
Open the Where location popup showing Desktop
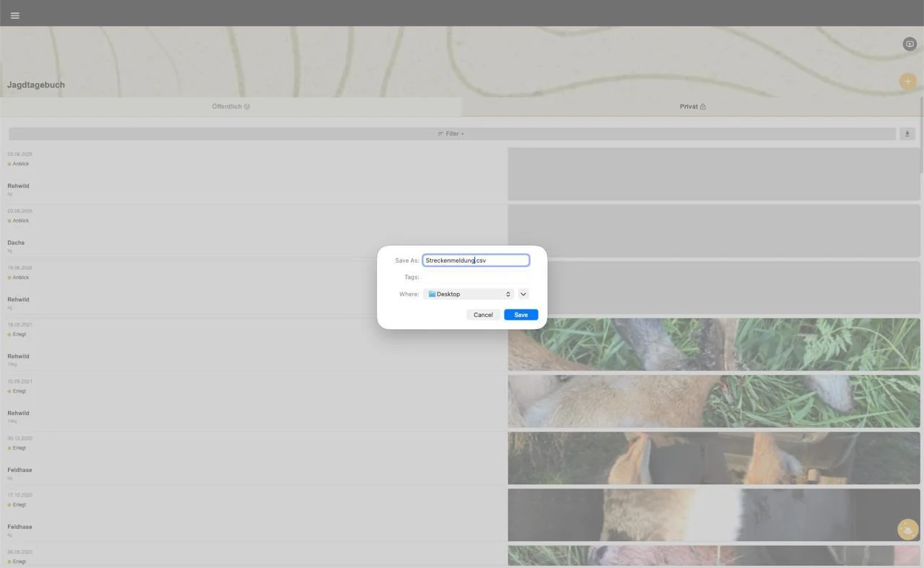pos(468,294)
